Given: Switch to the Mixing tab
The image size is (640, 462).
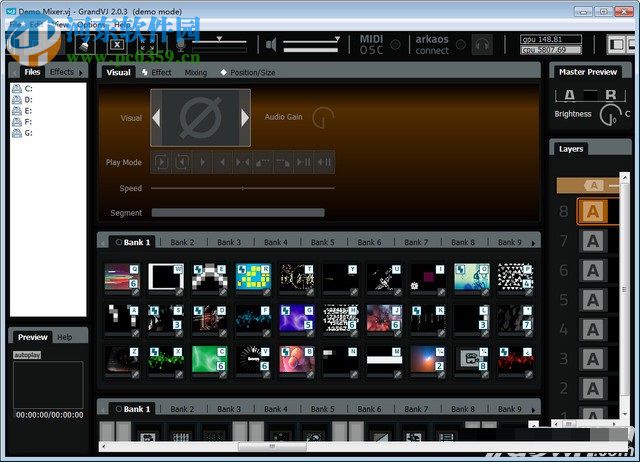Looking at the screenshot, I should coord(196,72).
